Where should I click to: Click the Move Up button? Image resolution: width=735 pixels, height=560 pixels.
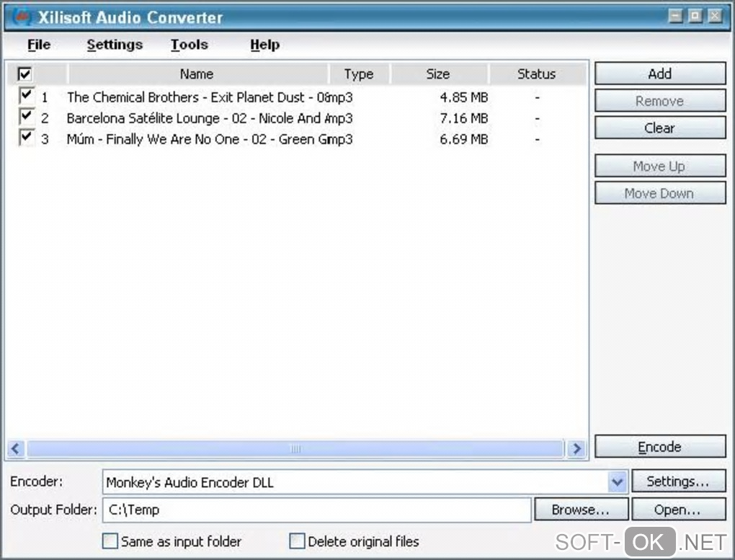[660, 166]
